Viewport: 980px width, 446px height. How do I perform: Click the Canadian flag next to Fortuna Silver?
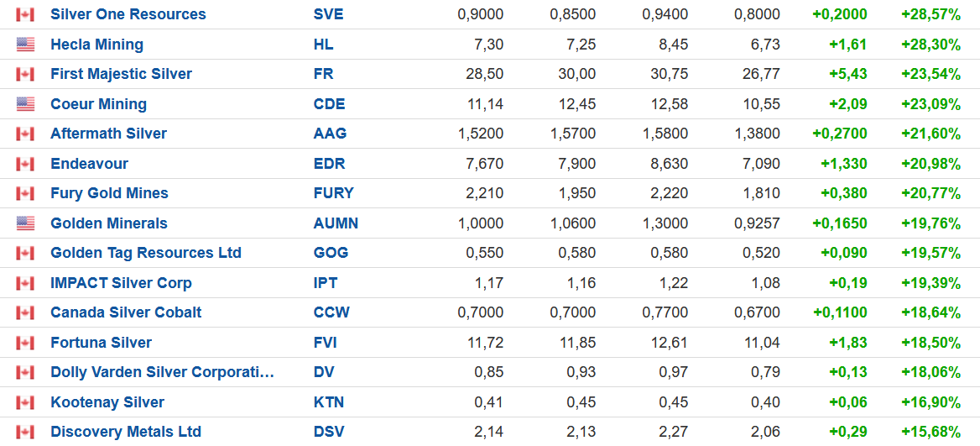pyautogui.click(x=25, y=343)
